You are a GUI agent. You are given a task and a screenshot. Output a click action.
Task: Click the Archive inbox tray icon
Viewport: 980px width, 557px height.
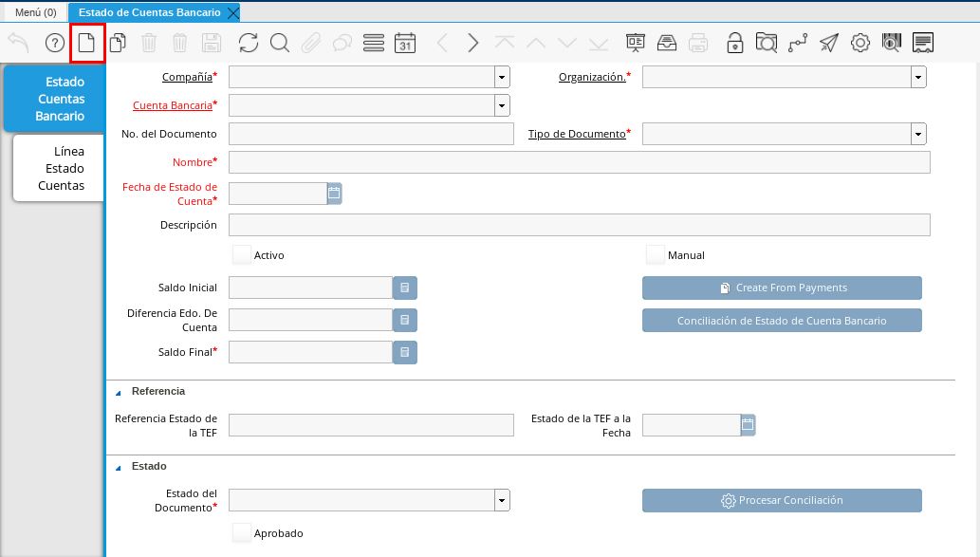click(667, 43)
